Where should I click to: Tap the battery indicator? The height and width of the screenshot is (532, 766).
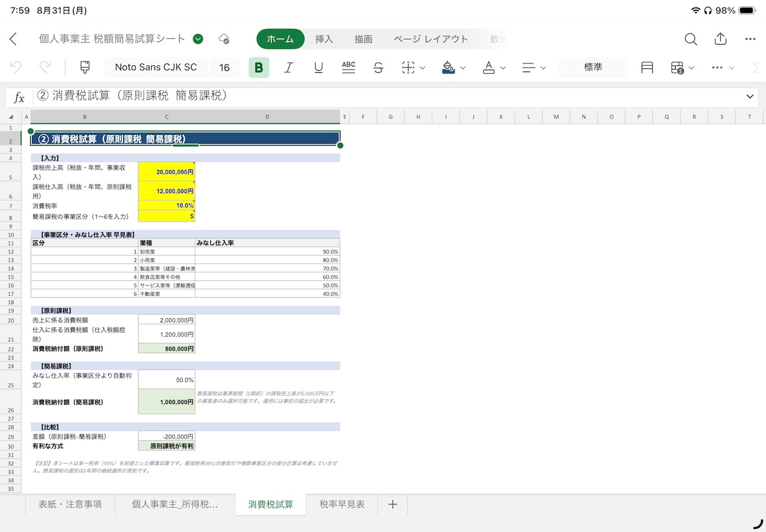[747, 11]
